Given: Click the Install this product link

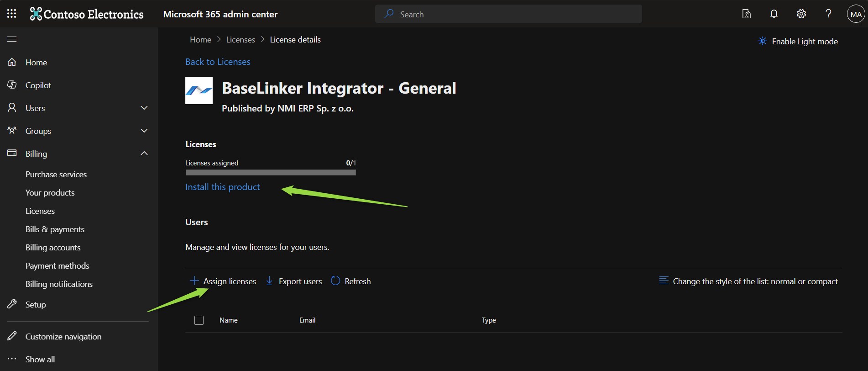Looking at the screenshot, I should click(223, 187).
